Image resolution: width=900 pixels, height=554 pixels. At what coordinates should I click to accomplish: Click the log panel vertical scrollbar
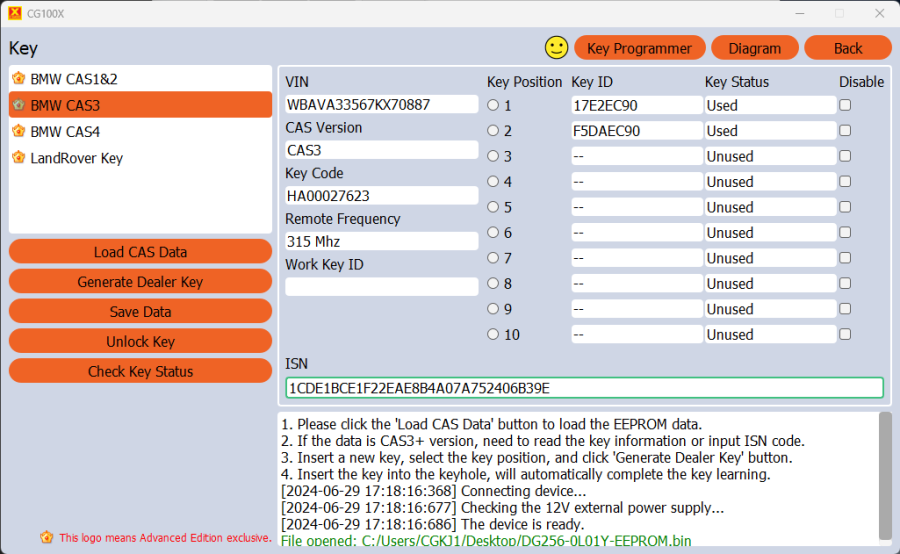(x=884, y=475)
